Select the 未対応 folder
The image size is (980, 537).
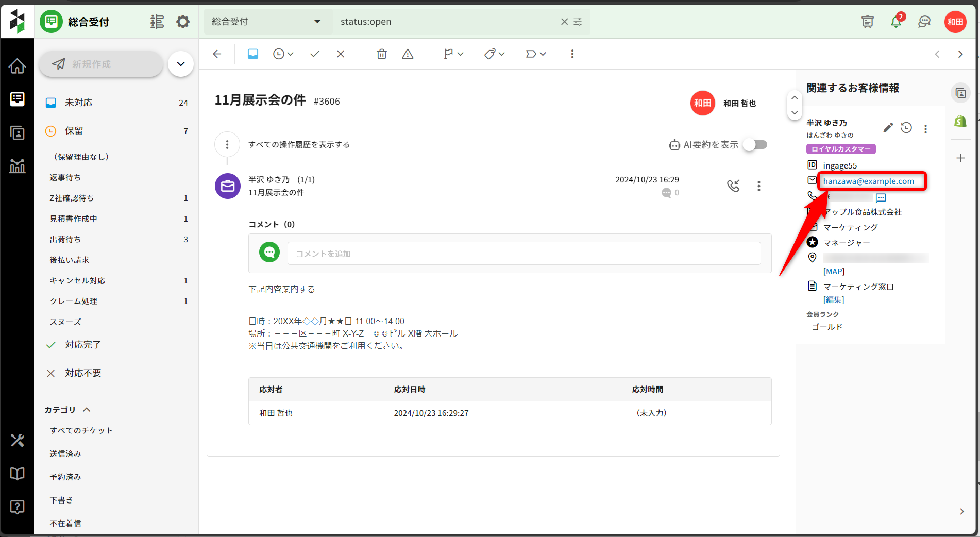[x=79, y=103]
